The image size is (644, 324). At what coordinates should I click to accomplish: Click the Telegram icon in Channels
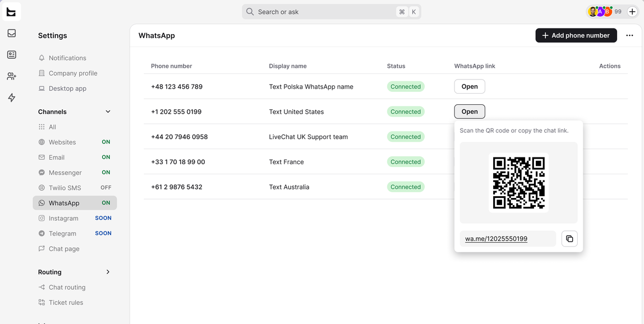pos(42,233)
